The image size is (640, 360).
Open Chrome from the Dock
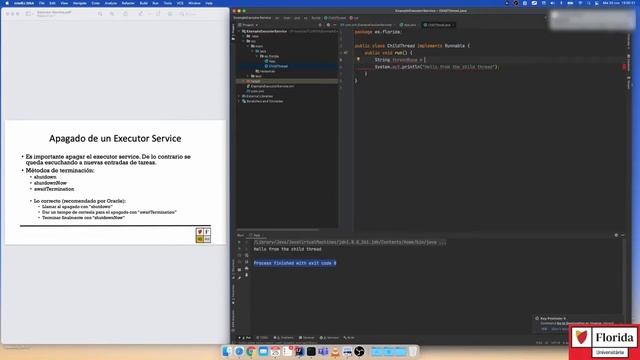tap(251, 351)
